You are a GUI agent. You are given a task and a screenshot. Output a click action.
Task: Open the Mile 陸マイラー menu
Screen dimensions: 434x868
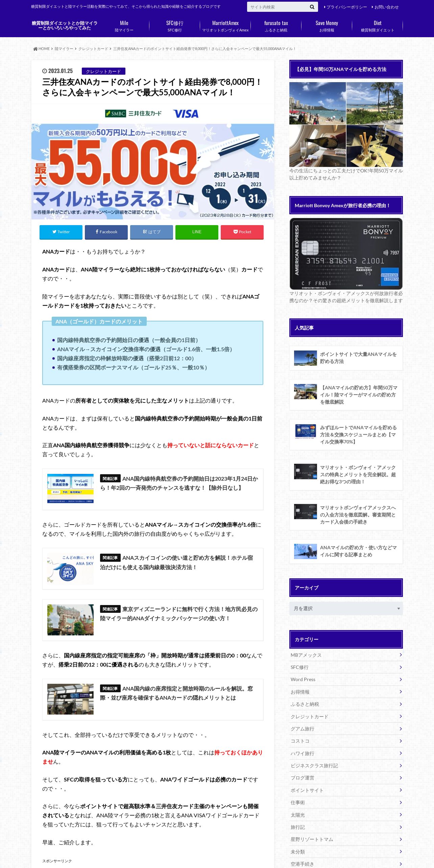point(124,26)
